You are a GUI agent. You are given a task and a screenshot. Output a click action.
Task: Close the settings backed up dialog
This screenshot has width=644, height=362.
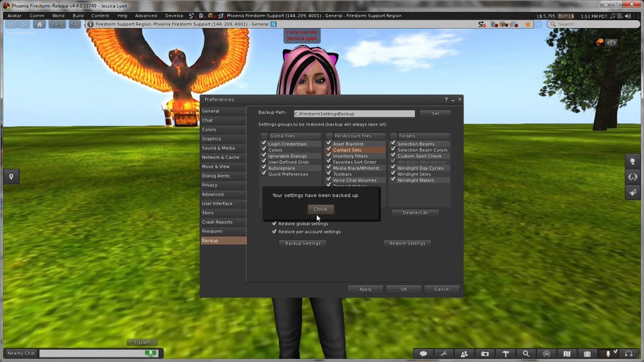coord(320,209)
